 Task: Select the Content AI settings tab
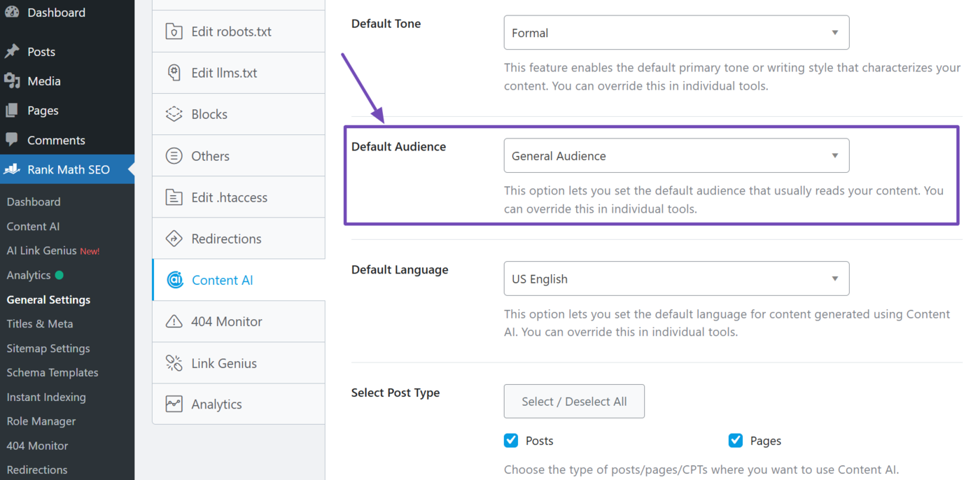(239, 280)
